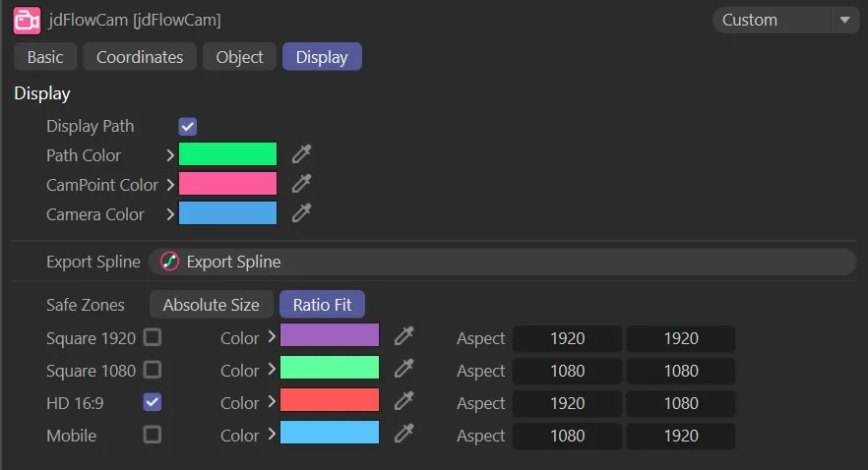Open the pink CamPoint Color swatch
The width and height of the screenshot is (868, 470).
point(227,184)
